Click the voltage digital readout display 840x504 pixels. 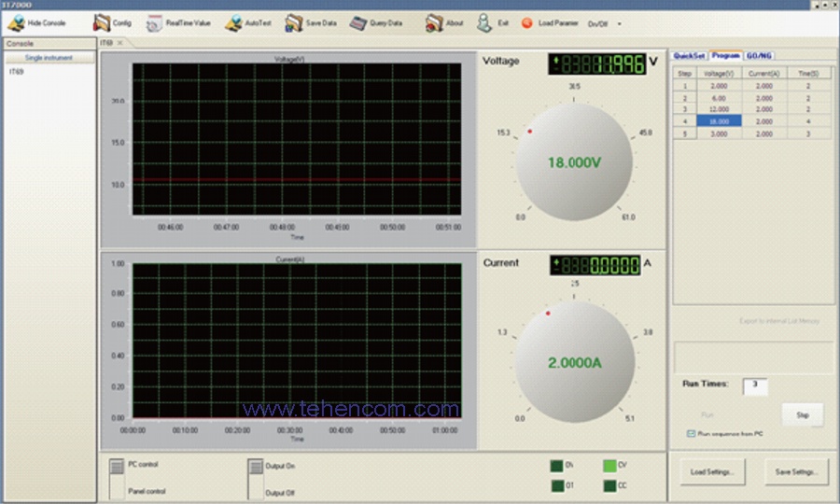point(596,64)
